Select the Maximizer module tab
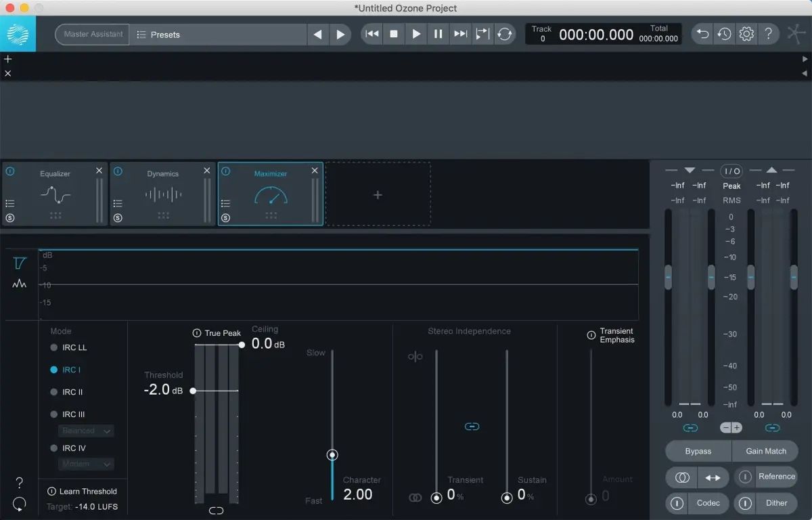The image size is (812, 520). 271,194
